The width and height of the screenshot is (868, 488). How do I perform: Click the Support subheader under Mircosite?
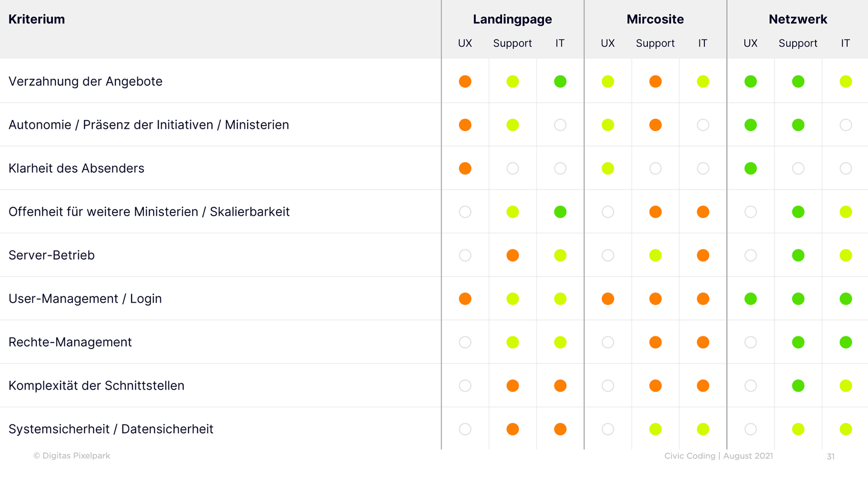click(655, 43)
